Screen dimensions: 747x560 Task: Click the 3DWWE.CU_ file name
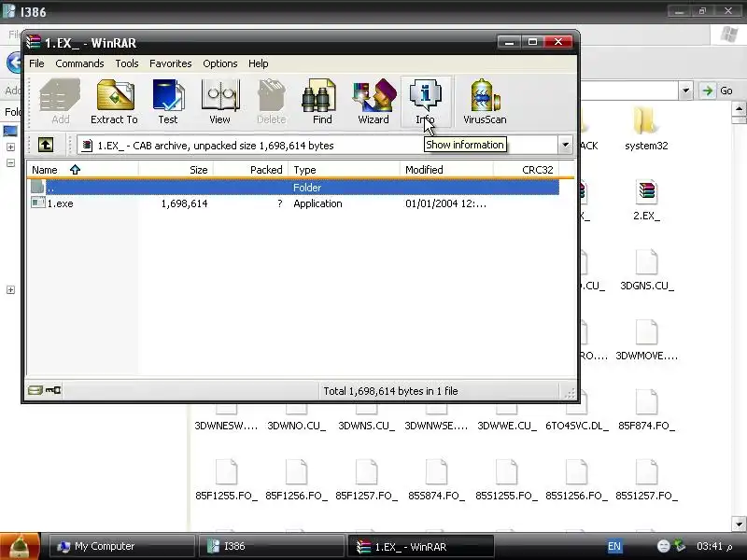pos(507,426)
